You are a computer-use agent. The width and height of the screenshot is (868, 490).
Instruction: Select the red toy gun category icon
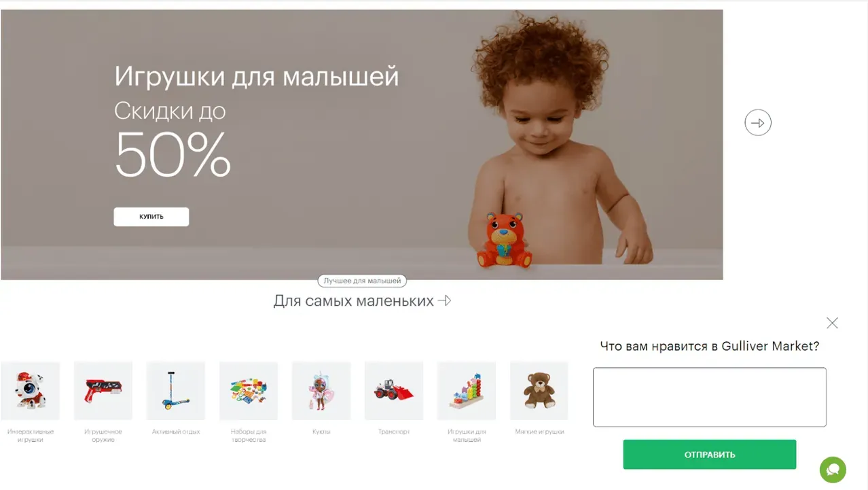(103, 391)
